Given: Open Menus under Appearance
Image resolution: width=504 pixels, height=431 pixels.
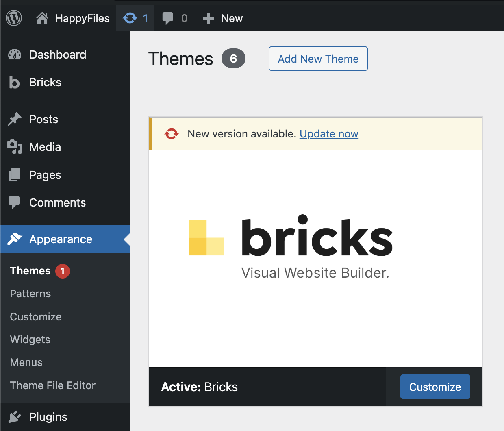Looking at the screenshot, I should 26,362.
